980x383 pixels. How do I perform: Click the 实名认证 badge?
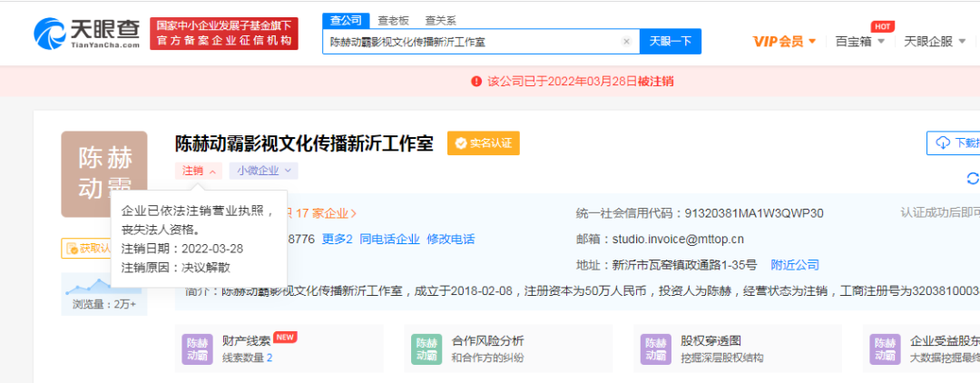(x=483, y=143)
